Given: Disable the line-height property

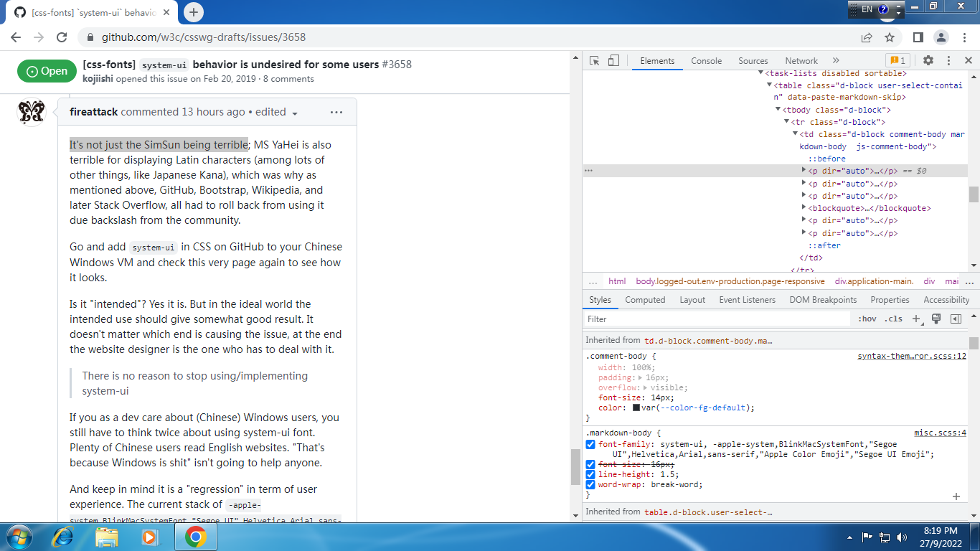Looking at the screenshot, I should (x=590, y=474).
